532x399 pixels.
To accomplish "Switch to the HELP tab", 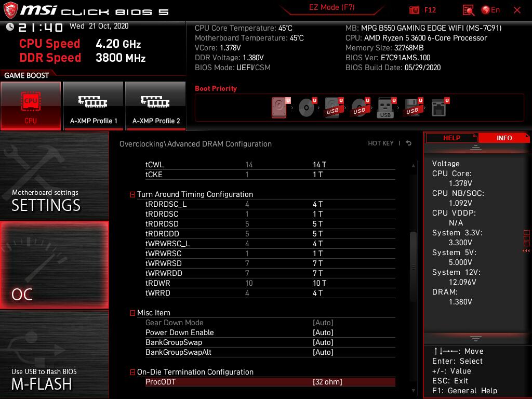I will [x=451, y=138].
